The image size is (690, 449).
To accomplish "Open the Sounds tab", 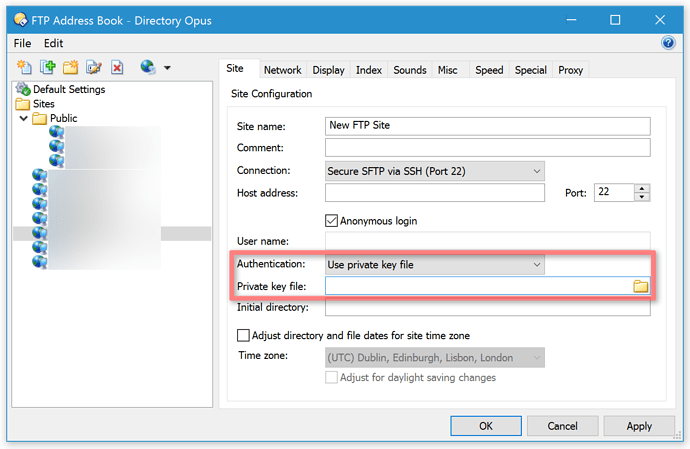I will pyautogui.click(x=410, y=70).
